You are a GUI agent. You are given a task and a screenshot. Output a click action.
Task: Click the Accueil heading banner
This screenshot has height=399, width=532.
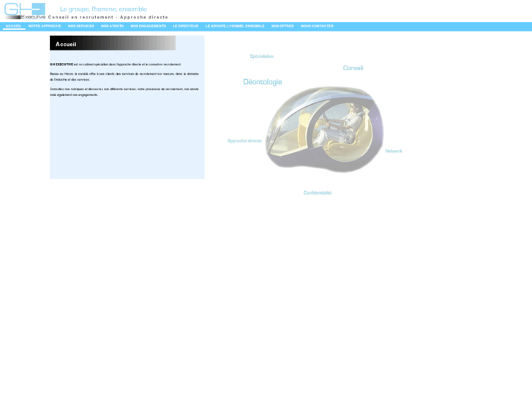point(113,43)
